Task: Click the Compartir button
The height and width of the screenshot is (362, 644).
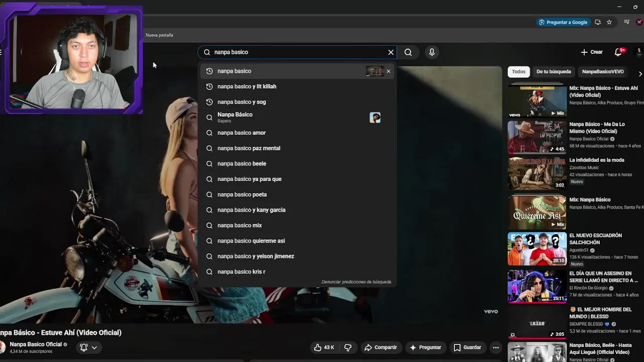Action: pyautogui.click(x=380, y=347)
